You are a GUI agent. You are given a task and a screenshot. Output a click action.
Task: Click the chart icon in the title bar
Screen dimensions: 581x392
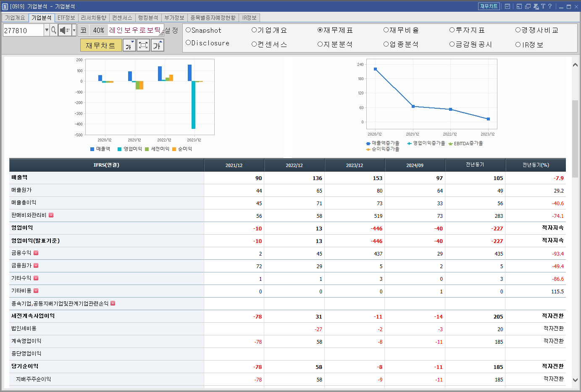tap(507, 6)
